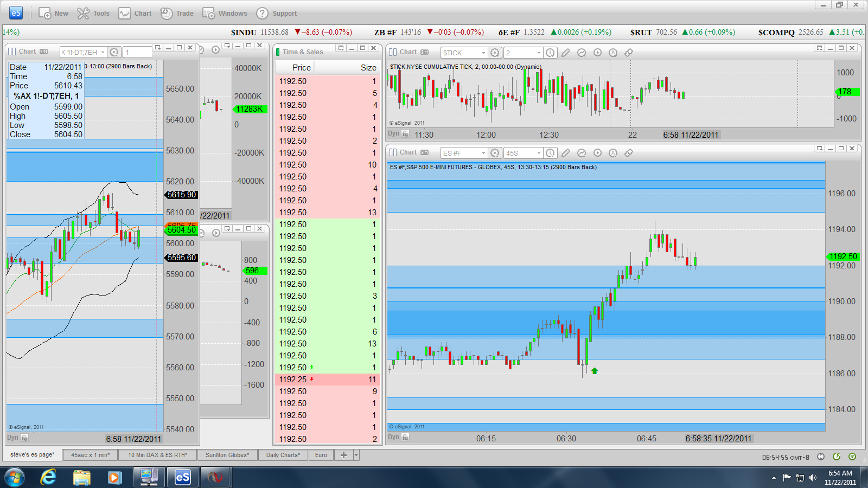
Task: Click the play replay icon in $TICK chart
Action: [x=597, y=53]
